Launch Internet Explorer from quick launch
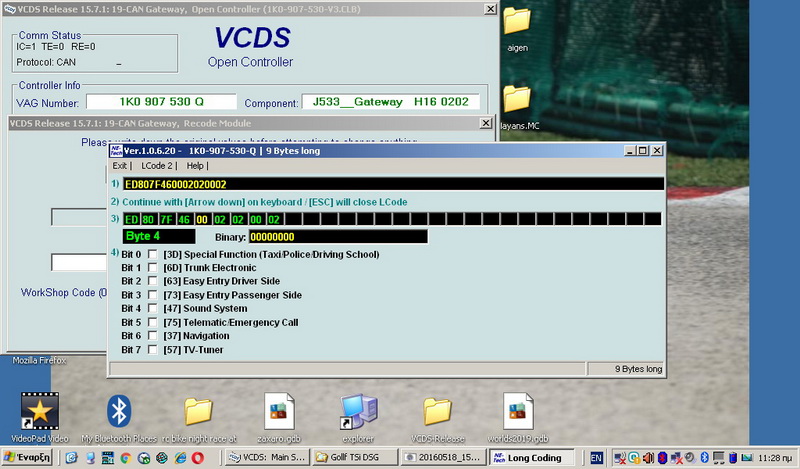 tap(180, 458)
